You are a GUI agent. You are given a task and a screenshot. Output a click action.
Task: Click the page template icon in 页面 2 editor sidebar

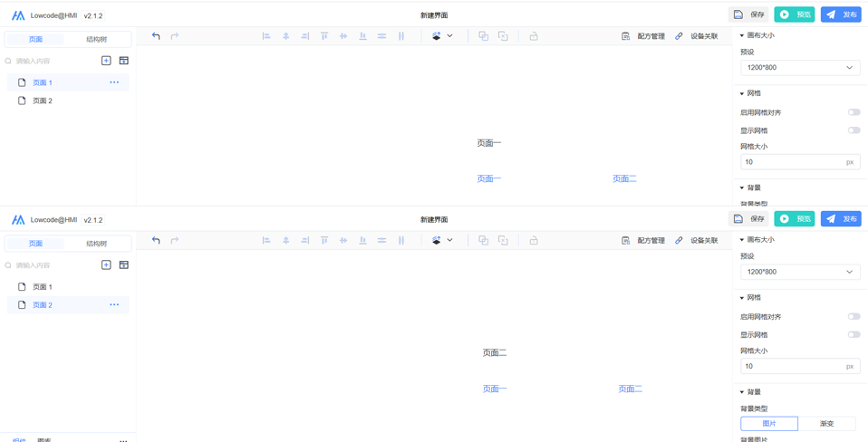(124, 265)
